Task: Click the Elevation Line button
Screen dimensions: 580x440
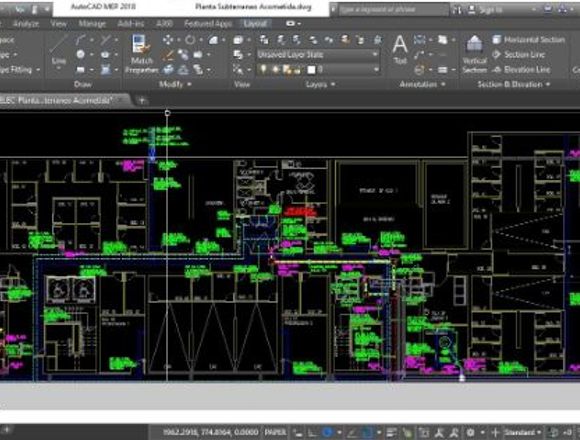Action: pos(522,70)
